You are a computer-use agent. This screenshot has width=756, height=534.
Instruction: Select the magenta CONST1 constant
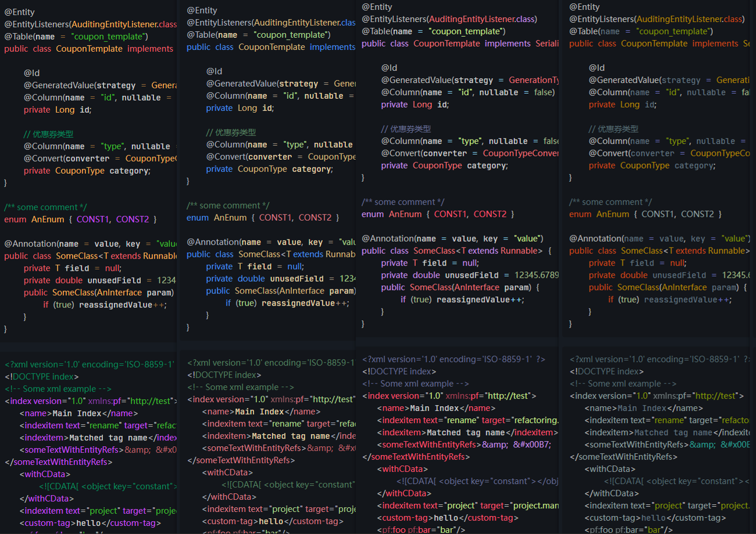tap(93, 220)
